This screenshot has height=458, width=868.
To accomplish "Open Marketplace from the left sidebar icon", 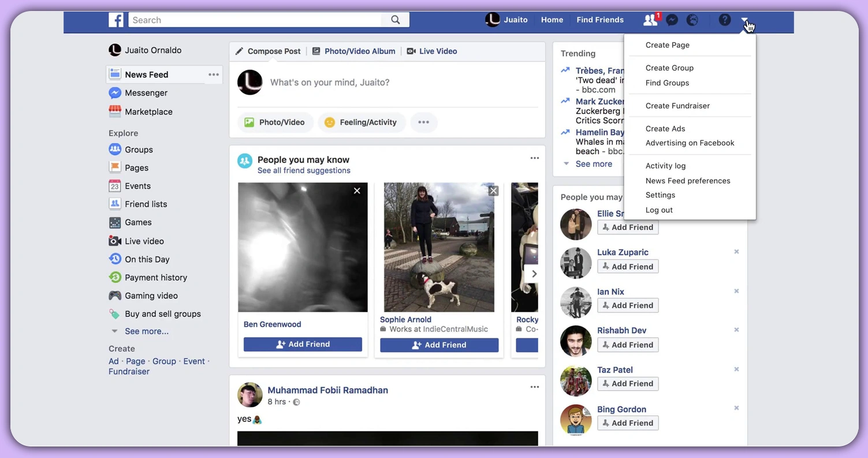I will click(x=115, y=111).
